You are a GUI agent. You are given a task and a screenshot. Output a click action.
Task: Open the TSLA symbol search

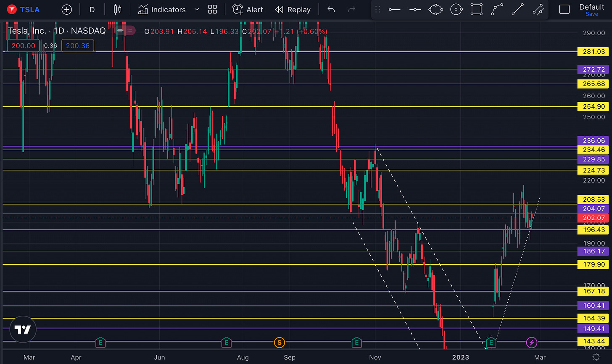(24, 9)
